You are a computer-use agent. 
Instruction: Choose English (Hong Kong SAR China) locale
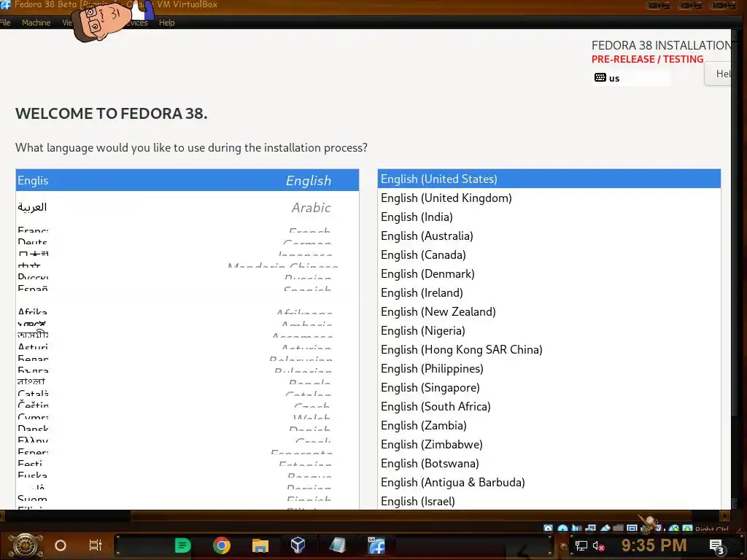[x=549, y=349]
